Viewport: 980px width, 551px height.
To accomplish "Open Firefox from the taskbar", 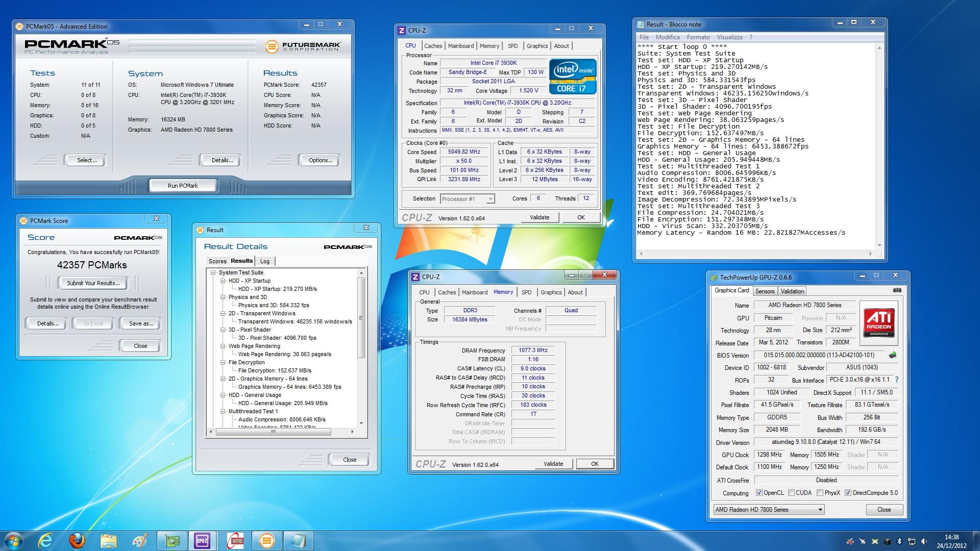I will [77, 541].
